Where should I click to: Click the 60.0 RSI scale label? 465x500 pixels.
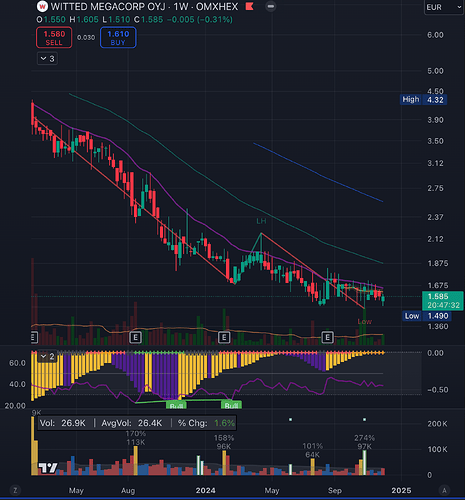pos(17,363)
